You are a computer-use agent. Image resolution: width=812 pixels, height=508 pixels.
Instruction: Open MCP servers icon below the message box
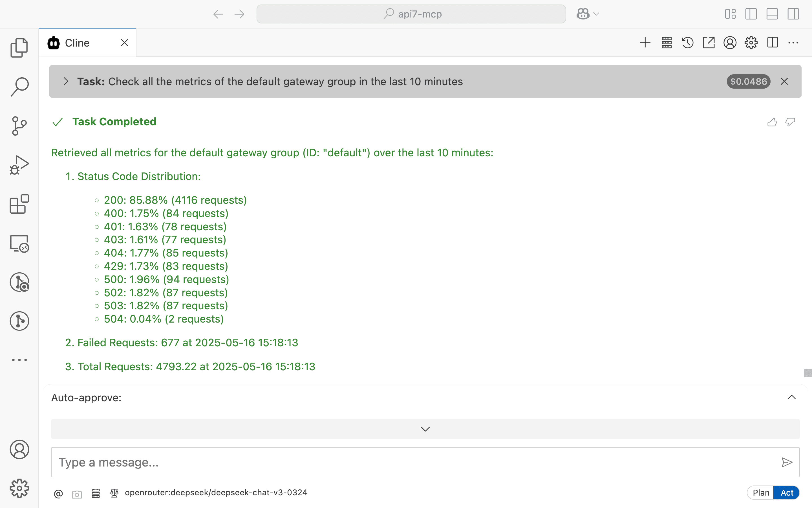[96, 493]
